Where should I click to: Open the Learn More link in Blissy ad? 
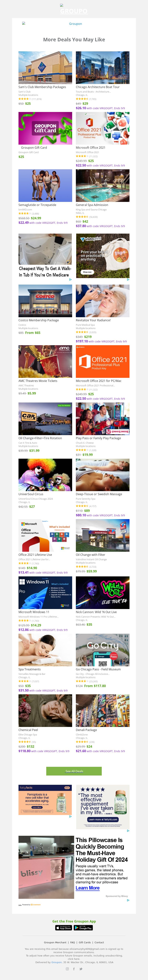coord(88,887)
